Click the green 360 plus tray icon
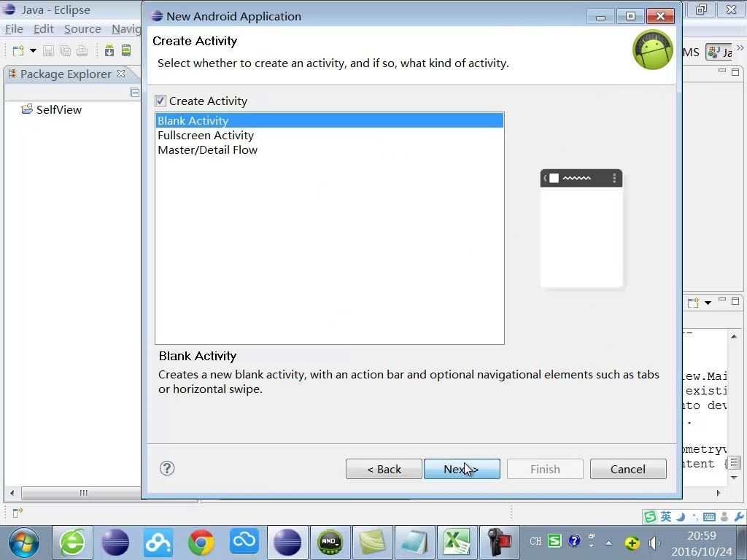The width and height of the screenshot is (747, 560). pyautogui.click(x=632, y=542)
